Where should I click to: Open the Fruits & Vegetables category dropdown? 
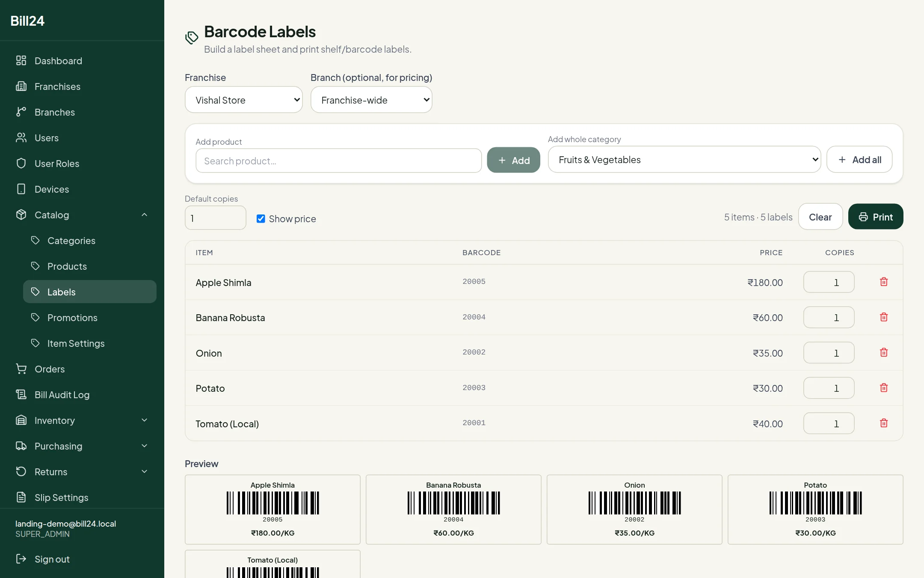coord(684,160)
